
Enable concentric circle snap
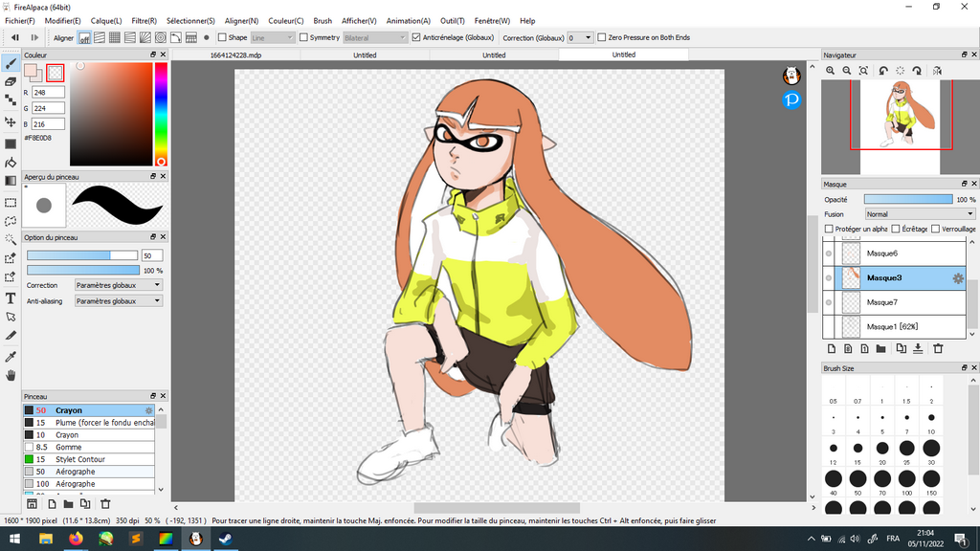161,37
